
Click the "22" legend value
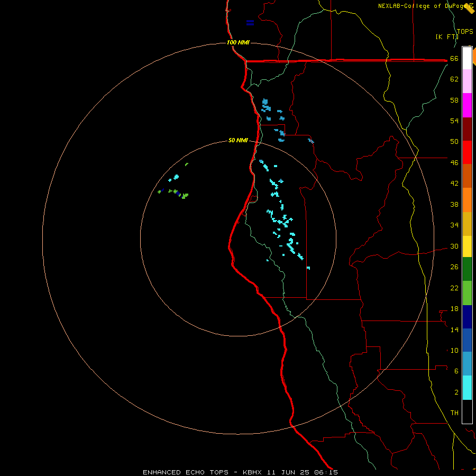454,288
